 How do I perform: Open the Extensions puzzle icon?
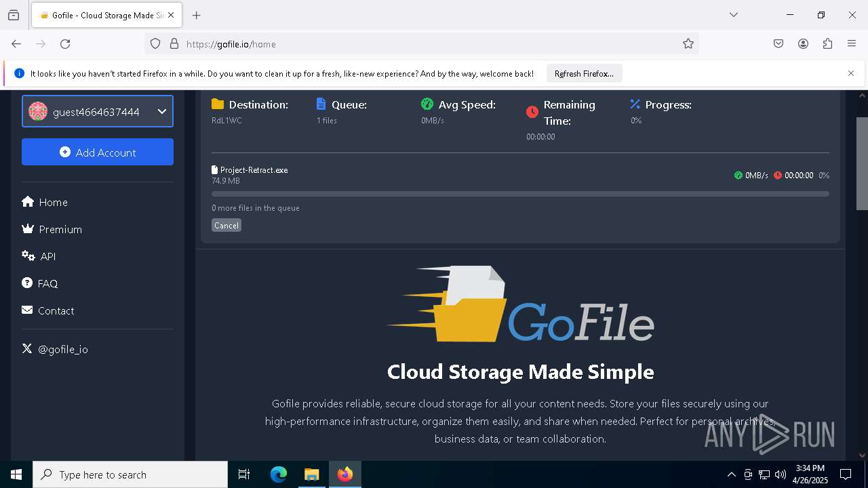click(x=827, y=44)
